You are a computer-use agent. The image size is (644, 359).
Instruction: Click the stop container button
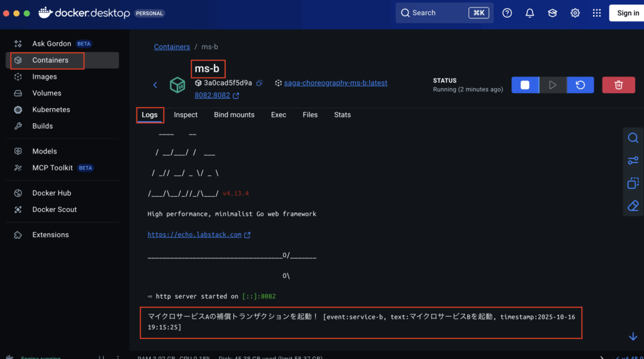click(525, 85)
